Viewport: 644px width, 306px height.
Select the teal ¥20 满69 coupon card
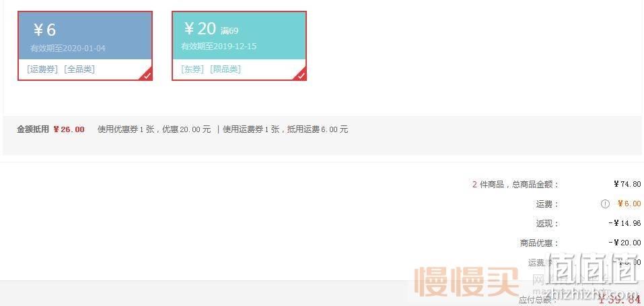[x=239, y=46]
